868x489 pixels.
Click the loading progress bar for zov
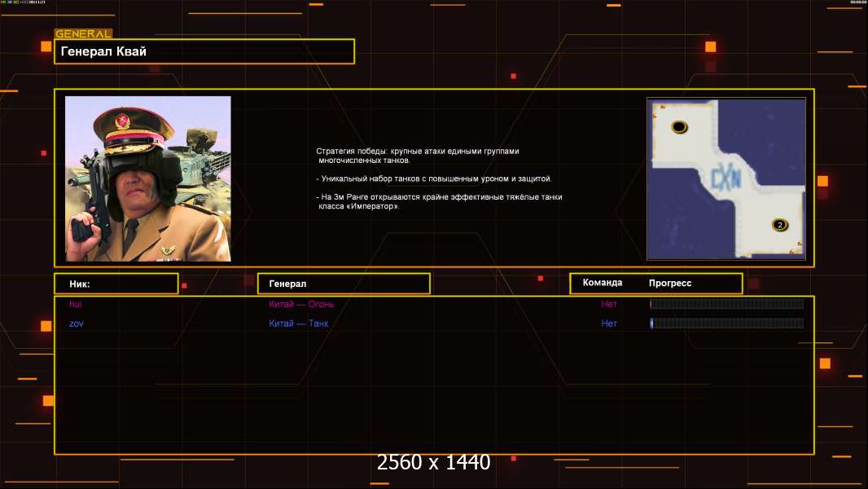[x=726, y=324]
